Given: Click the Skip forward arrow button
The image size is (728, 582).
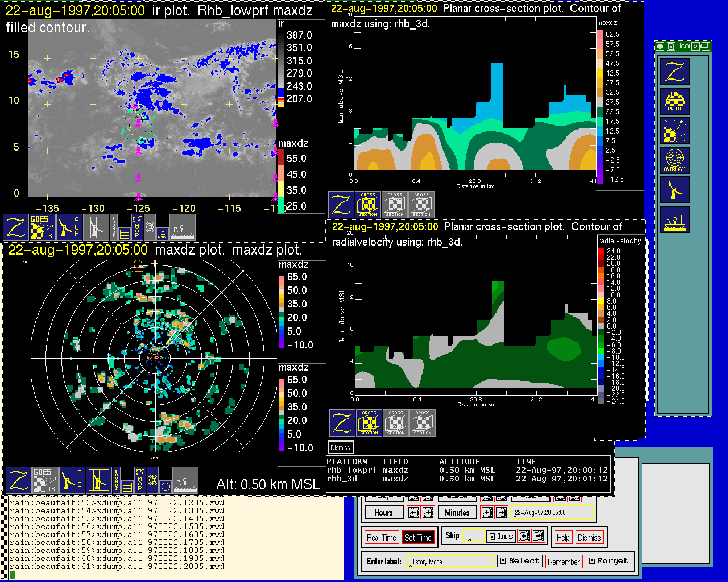Looking at the screenshot, I should point(538,536).
